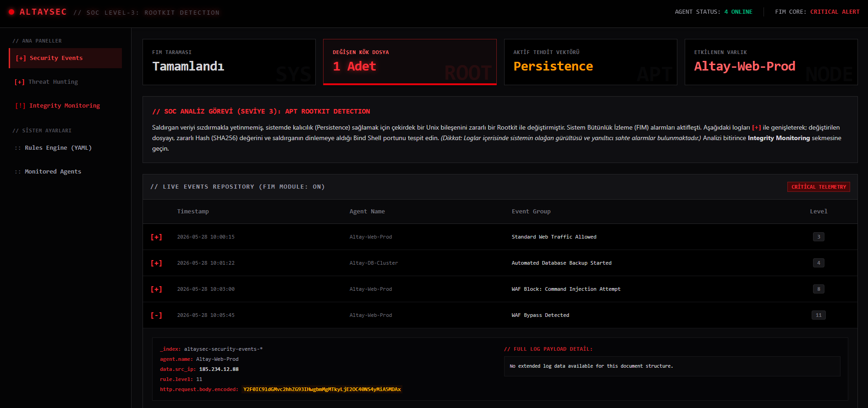Click the red status dot beside ALTAYSEC
Viewport: 868px width, 408px height.
coord(11,12)
